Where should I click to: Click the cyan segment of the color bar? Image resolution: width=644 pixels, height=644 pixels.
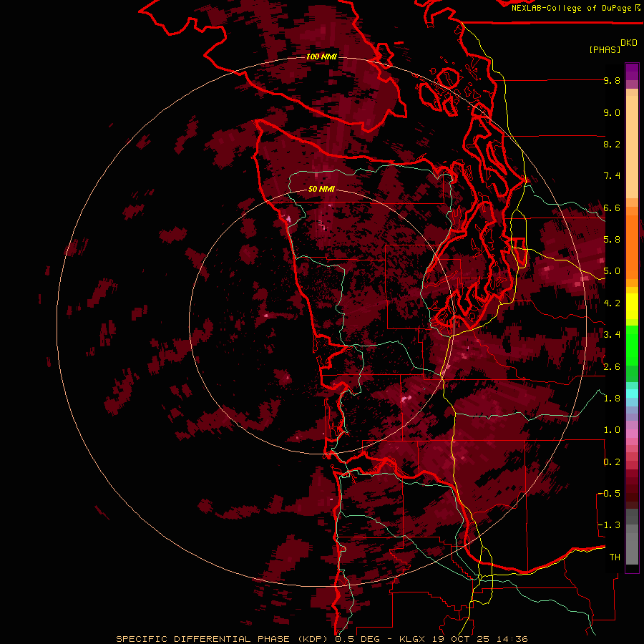[x=632, y=393]
